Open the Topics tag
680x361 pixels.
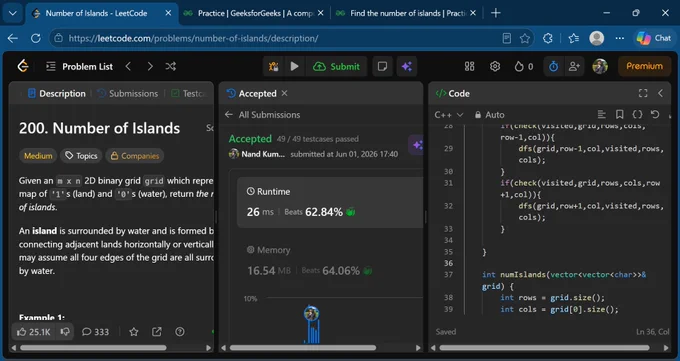[x=81, y=156]
